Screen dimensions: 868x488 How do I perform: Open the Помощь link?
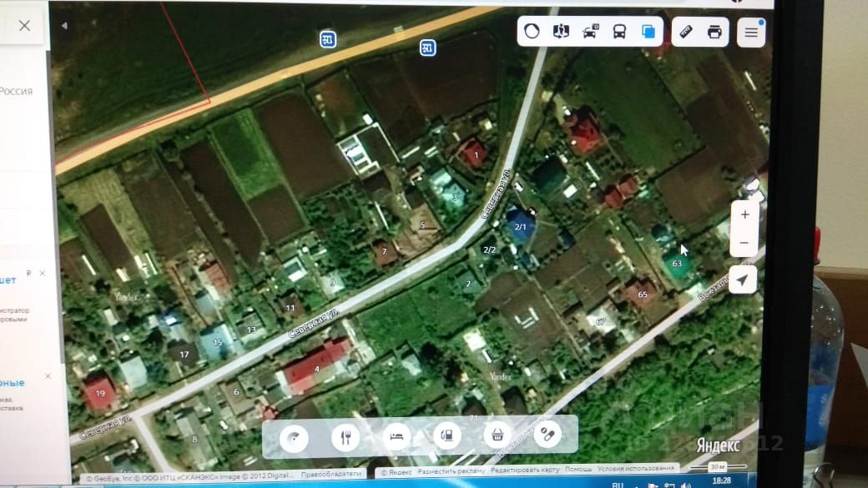[x=578, y=469]
